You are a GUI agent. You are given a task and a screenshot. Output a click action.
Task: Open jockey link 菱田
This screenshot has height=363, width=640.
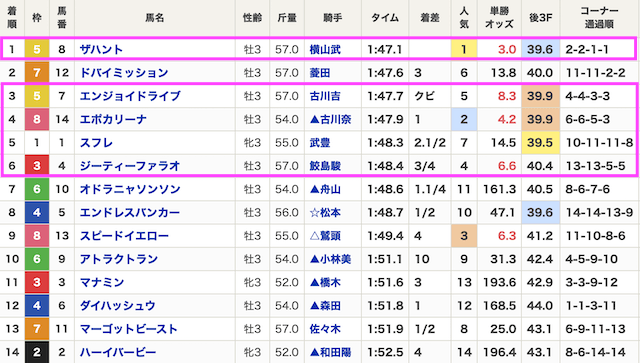pyautogui.click(x=320, y=73)
